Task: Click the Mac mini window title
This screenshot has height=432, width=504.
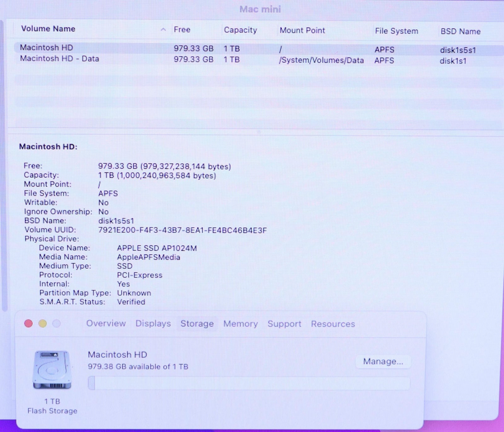Action: [260, 9]
